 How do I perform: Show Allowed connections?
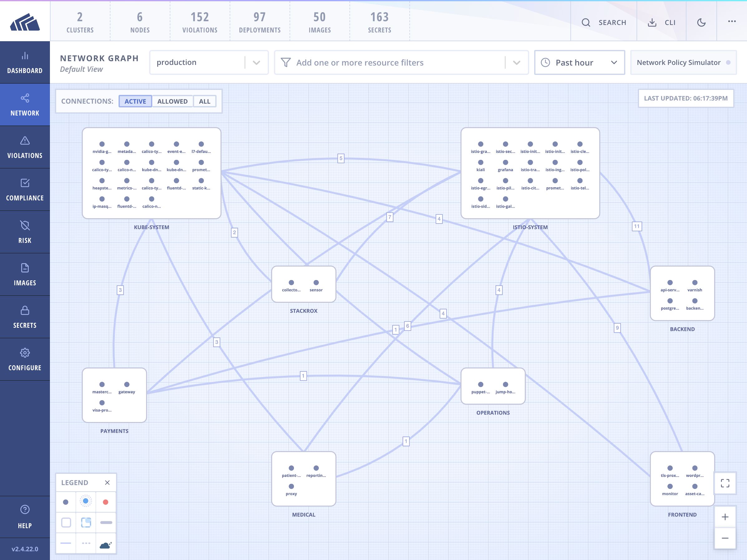(x=172, y=101)
